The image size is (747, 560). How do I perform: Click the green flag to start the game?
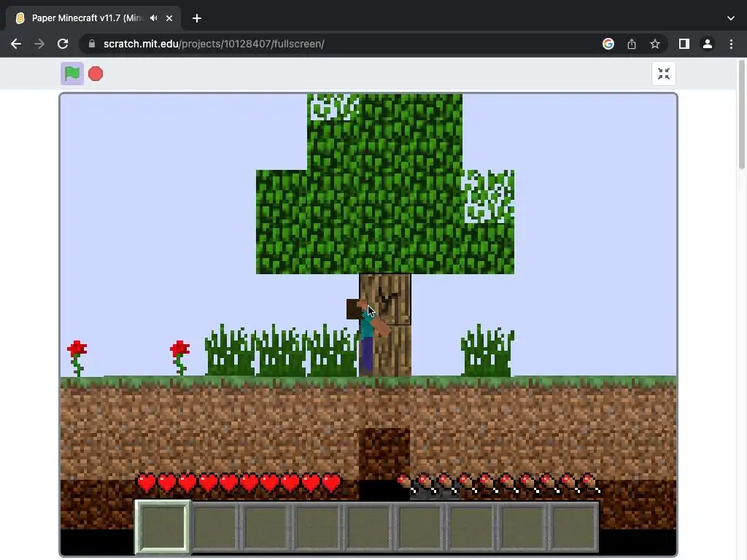point(72,74)
